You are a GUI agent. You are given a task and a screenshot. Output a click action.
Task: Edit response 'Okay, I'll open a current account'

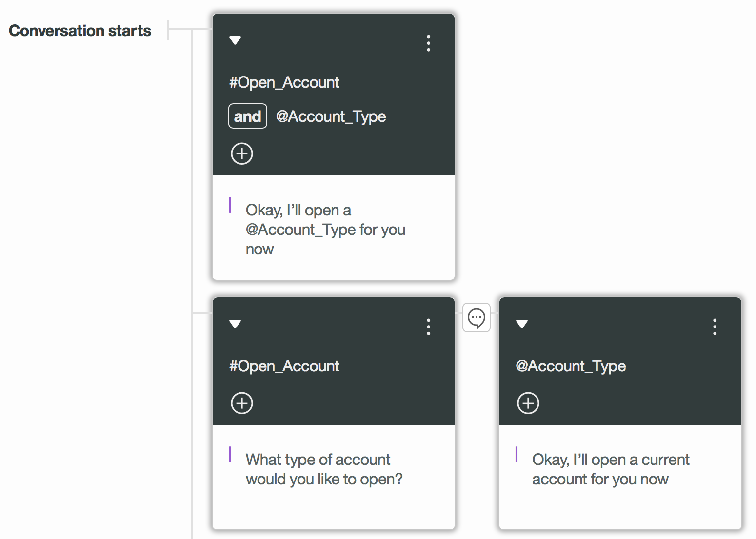[x=610, y=469]
